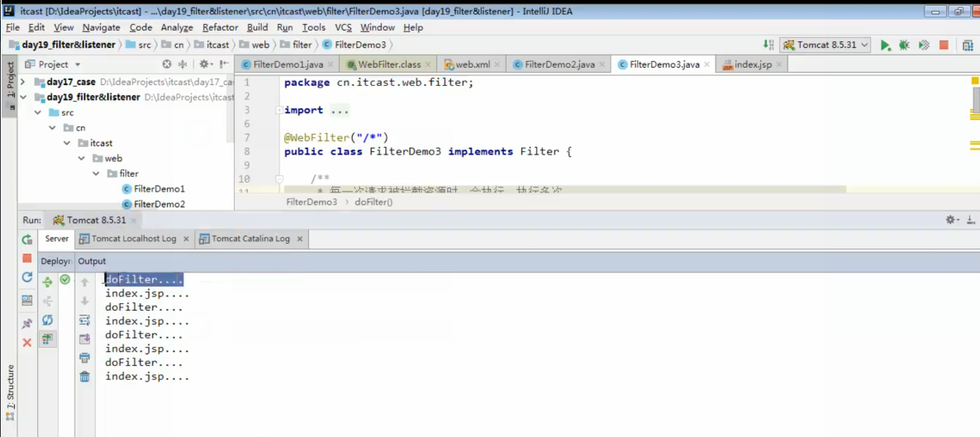This screenshot has height=437, width=980.
Task: Click the print output printer icon
Action: click(85, 358)
